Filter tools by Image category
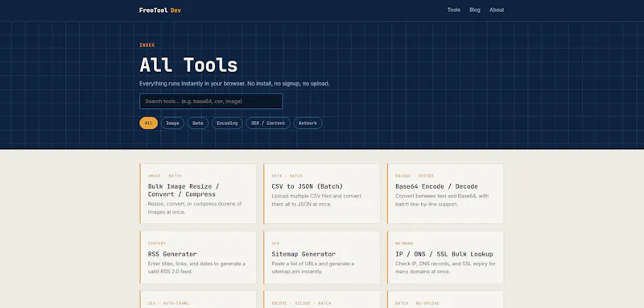644x308 pixels. pyautogui.click(x=172, y=123)
